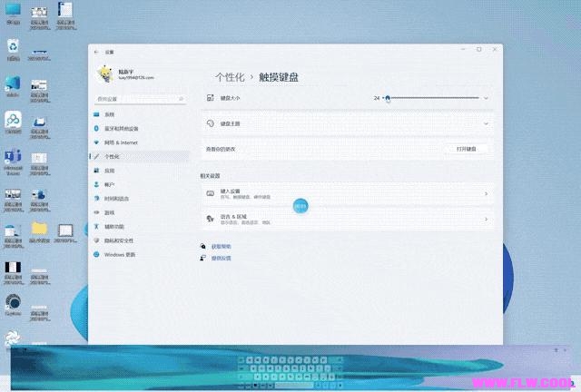Click the accessibility figure icon for 辅助功能
Screen dimensions: 581x392
coord(97,226)
